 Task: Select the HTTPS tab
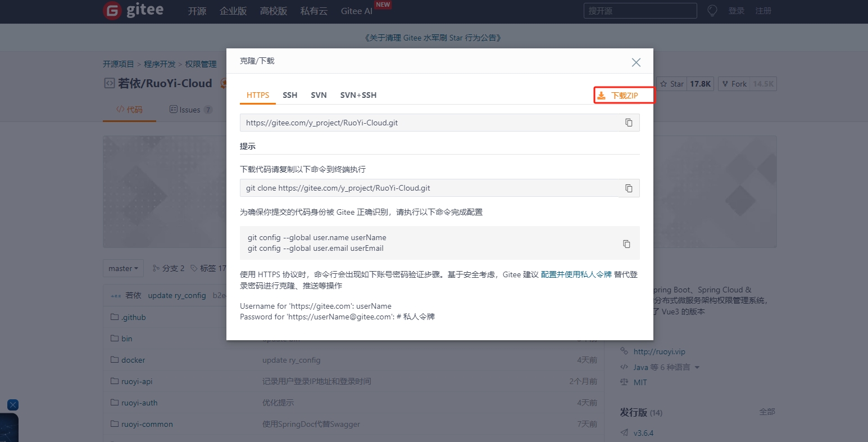(258, 95)
